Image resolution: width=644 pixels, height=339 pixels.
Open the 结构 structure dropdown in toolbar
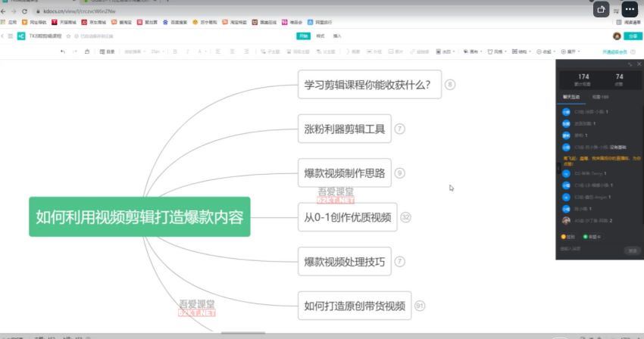coord(521,51)
